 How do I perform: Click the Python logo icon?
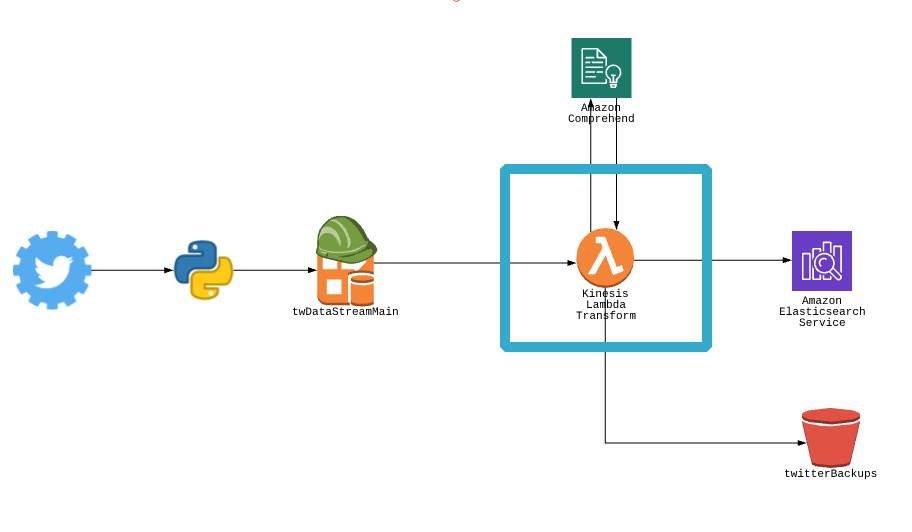[204, 270]
